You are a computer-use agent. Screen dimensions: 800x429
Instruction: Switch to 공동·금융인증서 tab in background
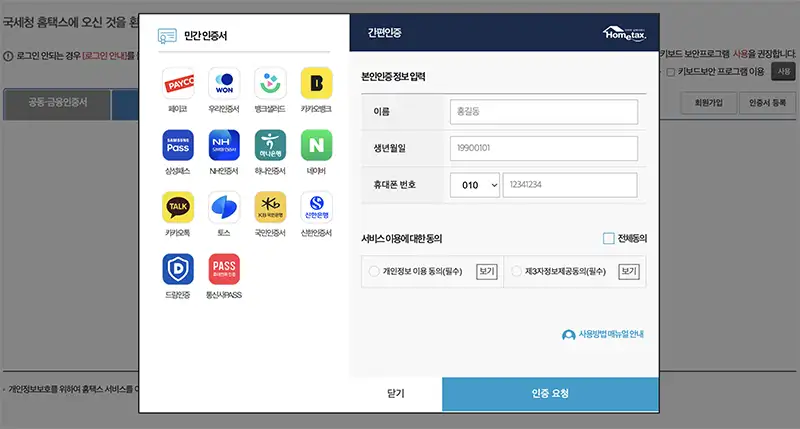click(57, 105)
